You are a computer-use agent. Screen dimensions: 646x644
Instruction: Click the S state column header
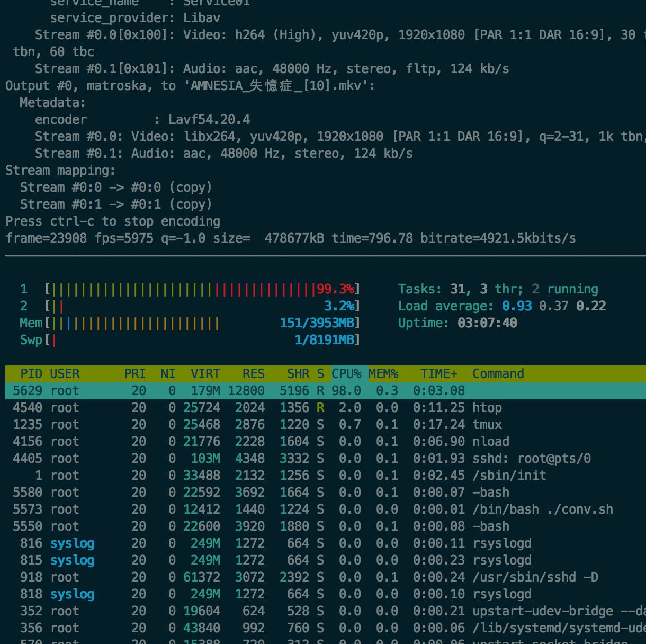click(x=320, y=374)
